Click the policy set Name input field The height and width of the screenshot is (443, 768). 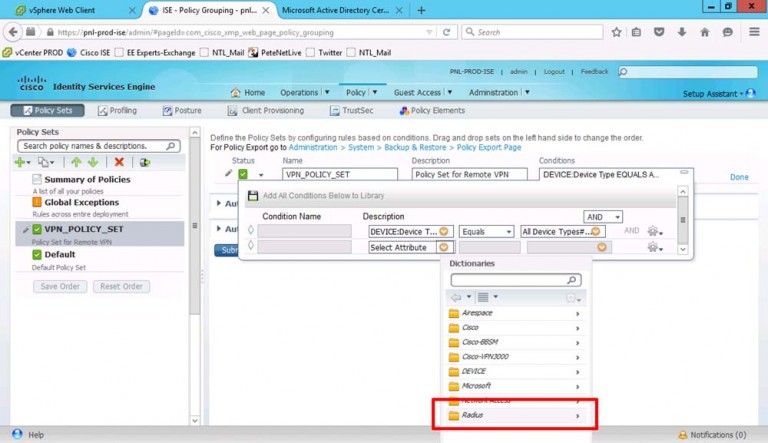tap(340, 174)
